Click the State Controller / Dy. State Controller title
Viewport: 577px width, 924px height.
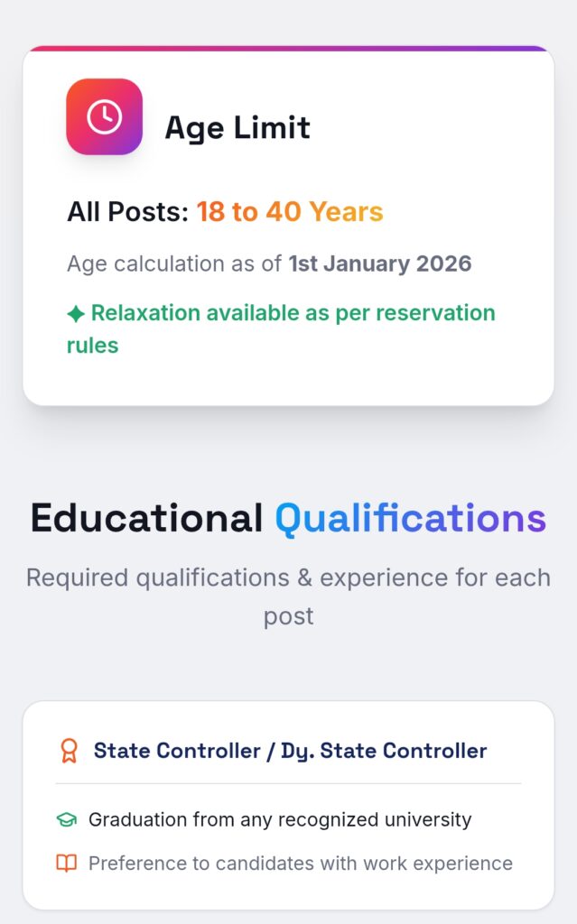290,751
